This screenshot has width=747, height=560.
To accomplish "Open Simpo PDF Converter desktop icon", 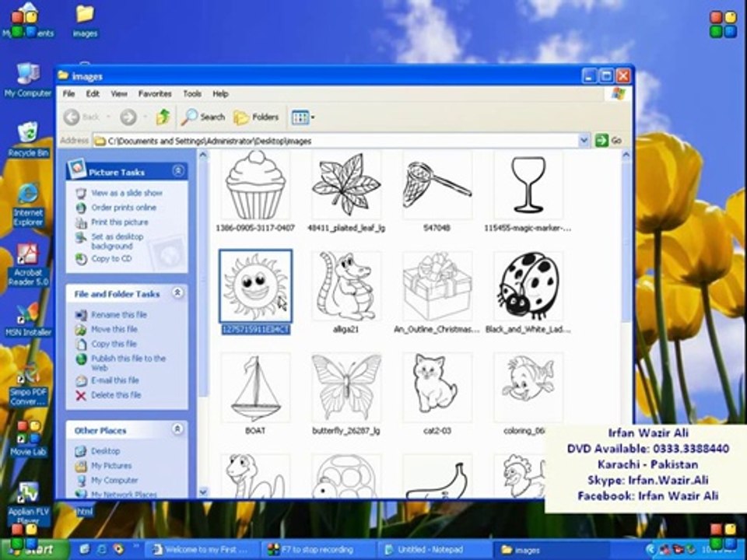I will click(x=28, y=386).
